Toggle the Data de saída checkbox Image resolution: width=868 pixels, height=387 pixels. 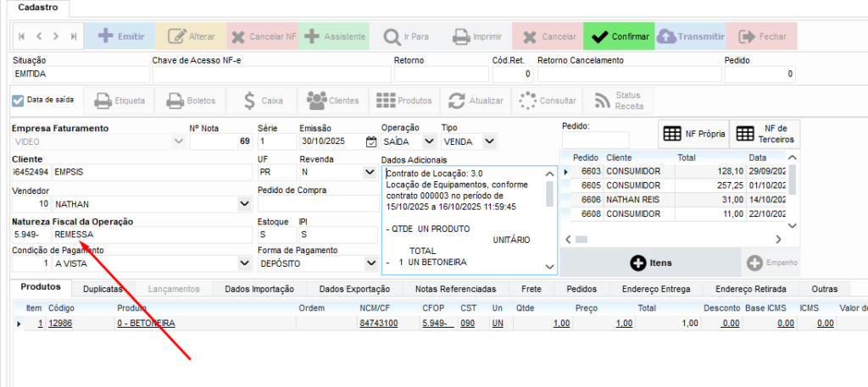click(x=19, y=100)
